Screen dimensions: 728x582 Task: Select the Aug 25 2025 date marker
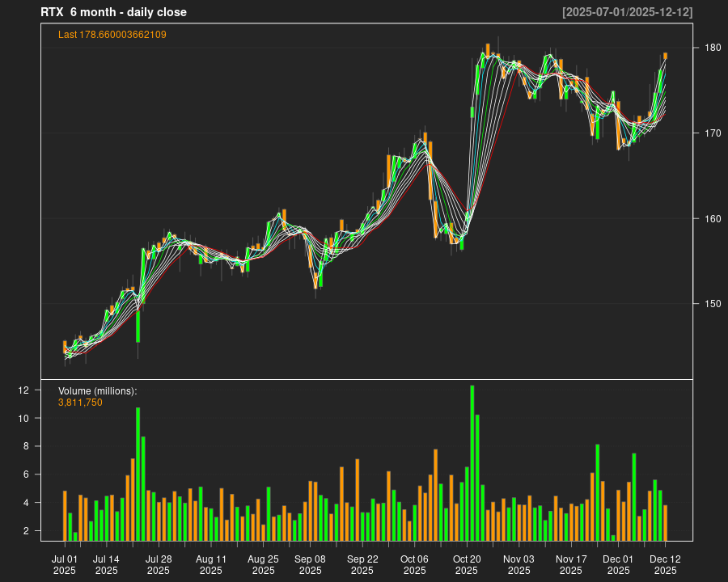(263, 564)
